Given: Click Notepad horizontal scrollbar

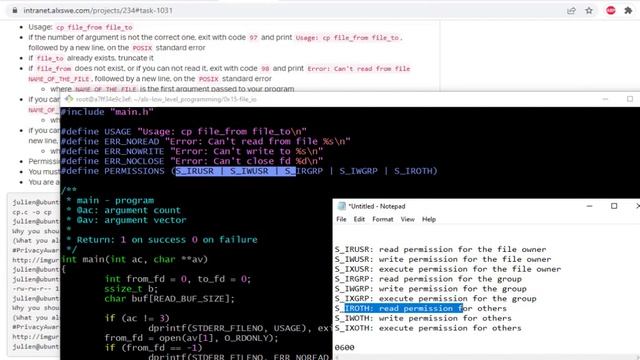Looking at the screenshot, I should coord(486,357).
